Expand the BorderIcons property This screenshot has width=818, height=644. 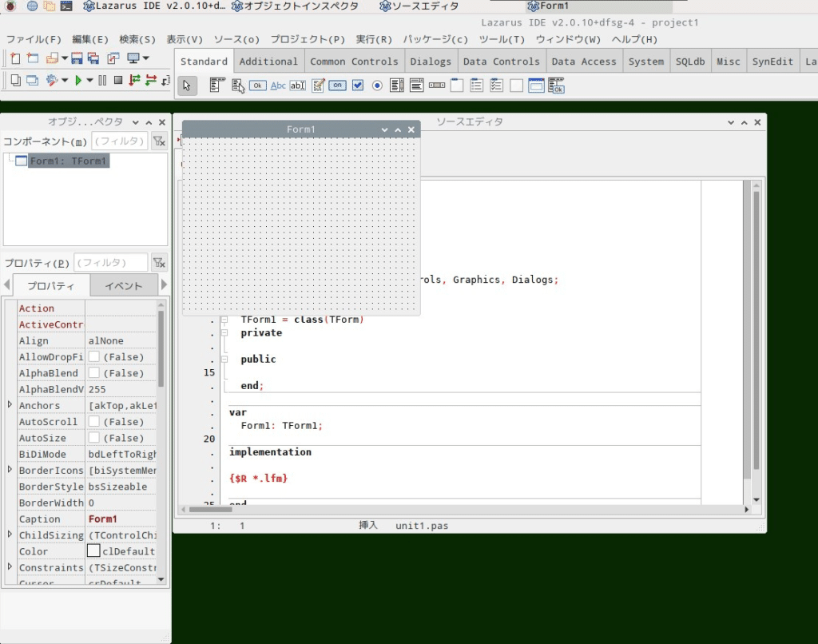(x=10, y=469)
